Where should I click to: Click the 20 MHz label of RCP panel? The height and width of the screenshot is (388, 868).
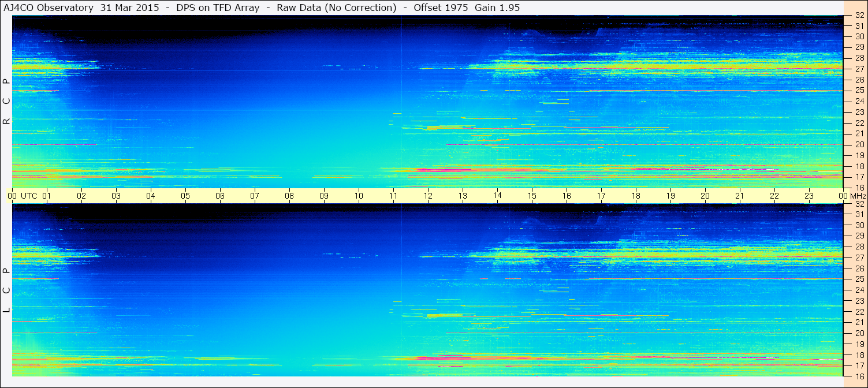pos(859,144)
